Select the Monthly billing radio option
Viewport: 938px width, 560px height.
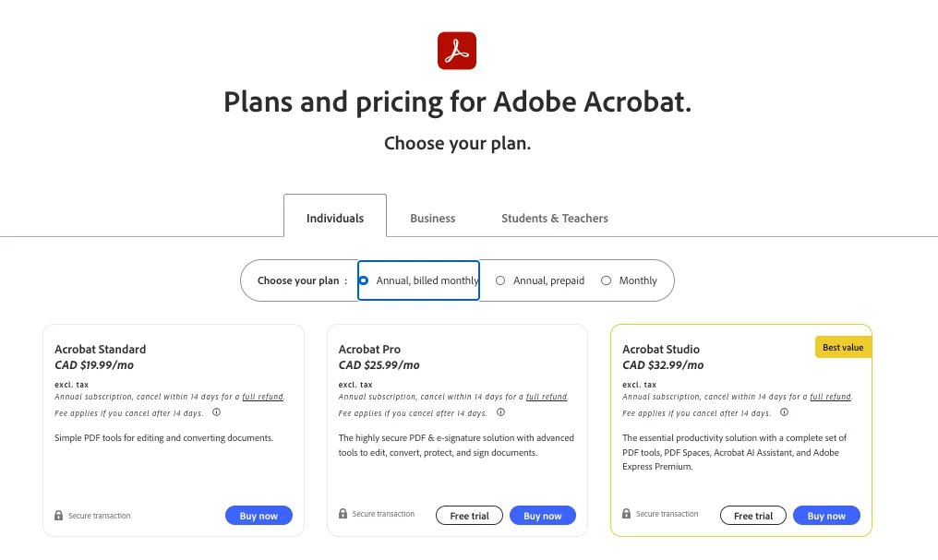607,280
